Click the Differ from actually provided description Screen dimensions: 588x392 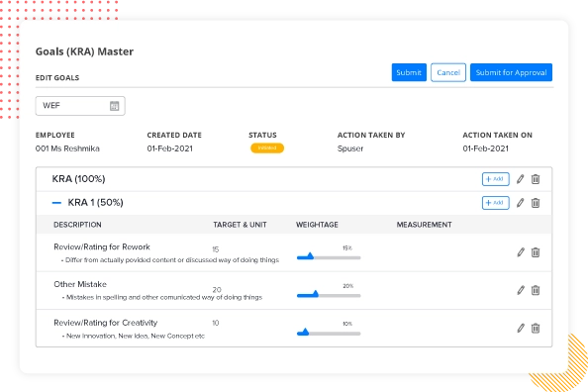[x=170, y=260]
